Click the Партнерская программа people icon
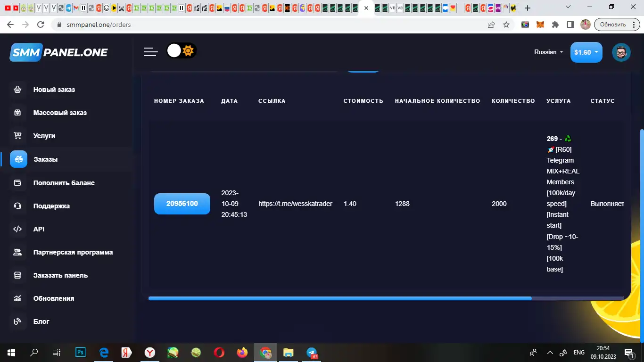The image size is (644, 362). tap(17, 252)
